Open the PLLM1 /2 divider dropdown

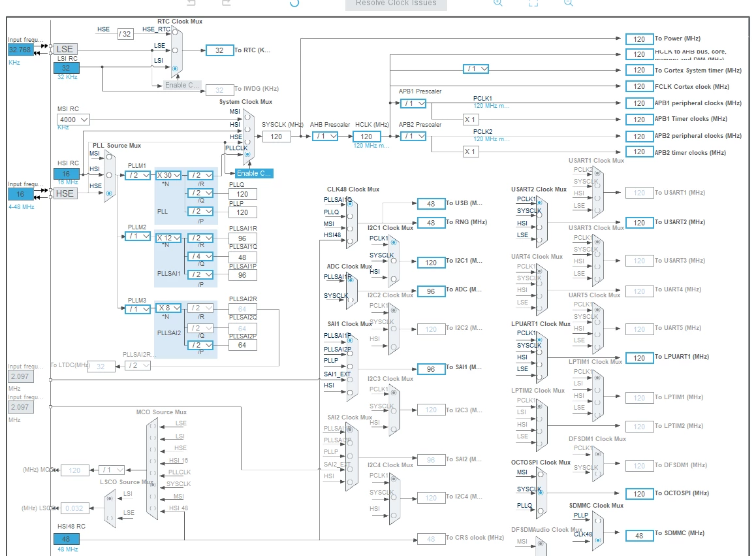click(x=137, y=175)
